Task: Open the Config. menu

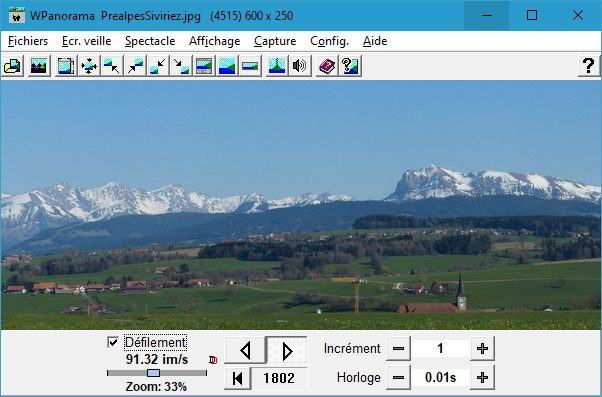Action: pos(330,41)
